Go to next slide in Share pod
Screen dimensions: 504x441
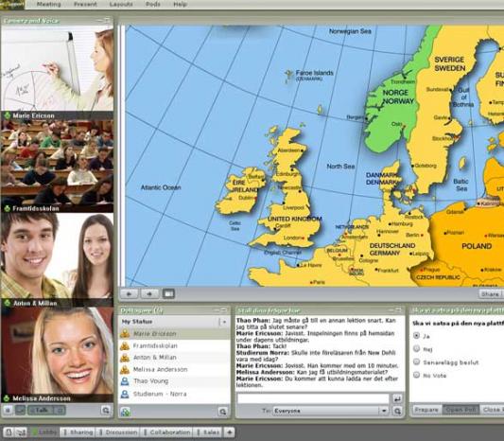pos(149,293)
